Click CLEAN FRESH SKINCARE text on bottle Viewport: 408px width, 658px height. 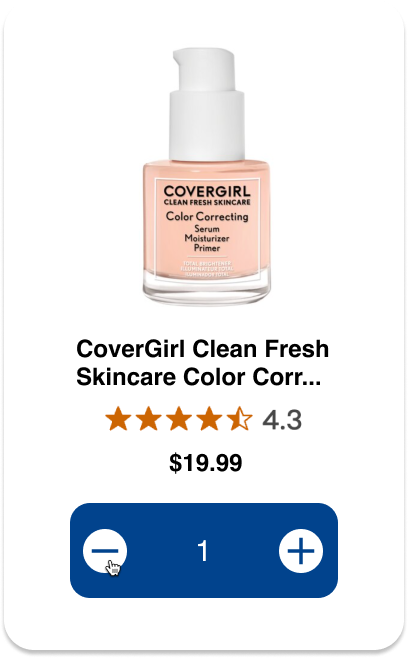207,202
